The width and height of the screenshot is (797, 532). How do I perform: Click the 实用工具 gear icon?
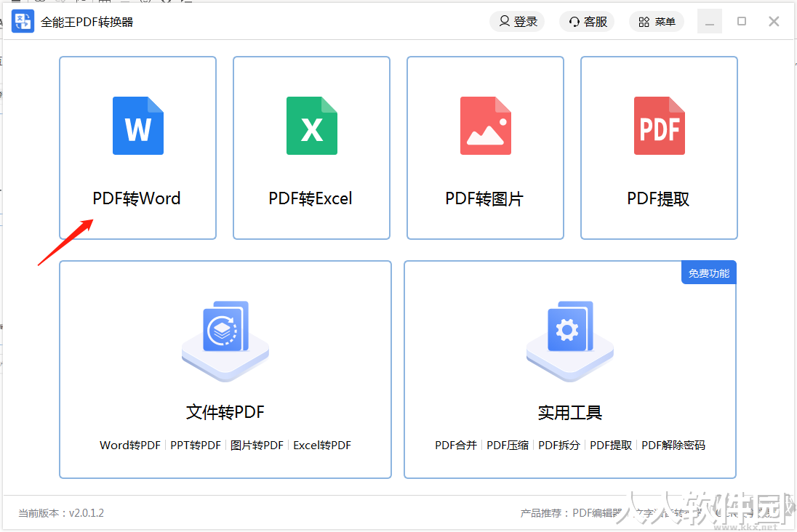coord(570,341)
